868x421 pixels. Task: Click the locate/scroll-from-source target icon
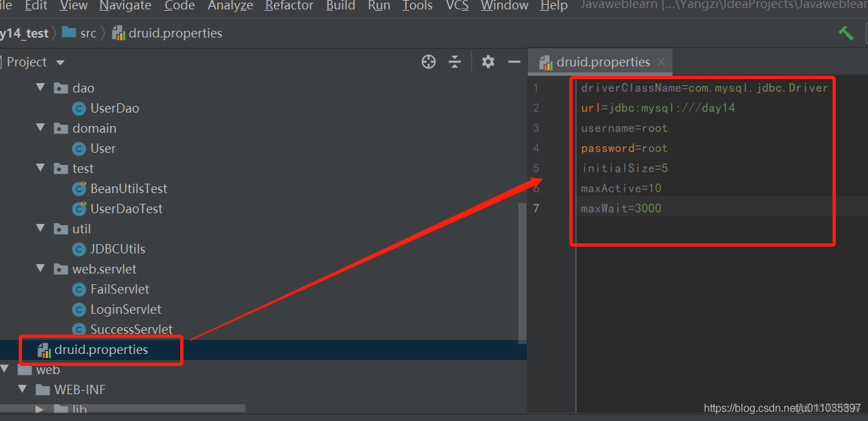point(429,62)
